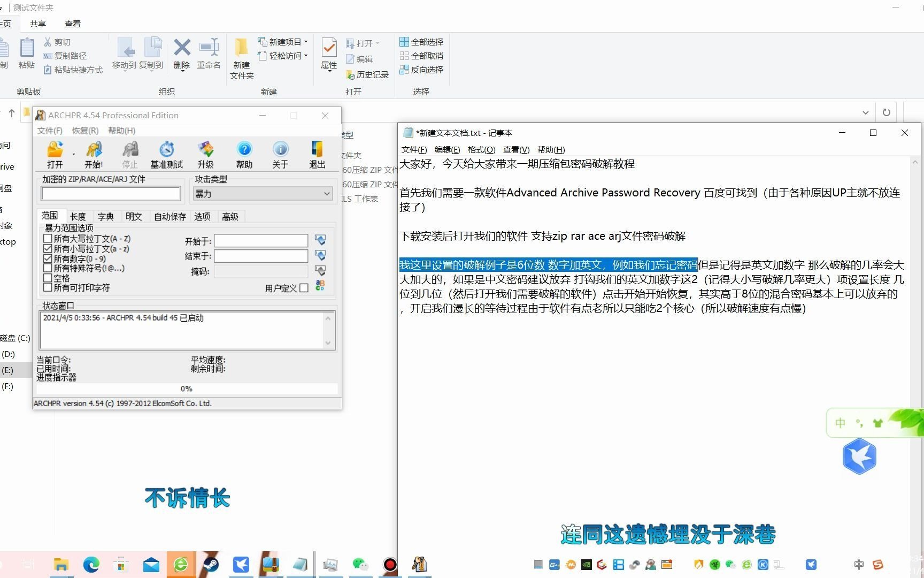Enable 所有可打印字符 checkbox
This screenshot has height=578, width=924.
[x=48, y=287]
